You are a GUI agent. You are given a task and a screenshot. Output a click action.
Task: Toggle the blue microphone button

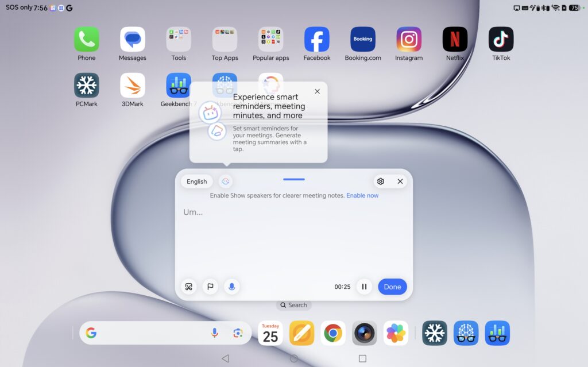(232, 287)
